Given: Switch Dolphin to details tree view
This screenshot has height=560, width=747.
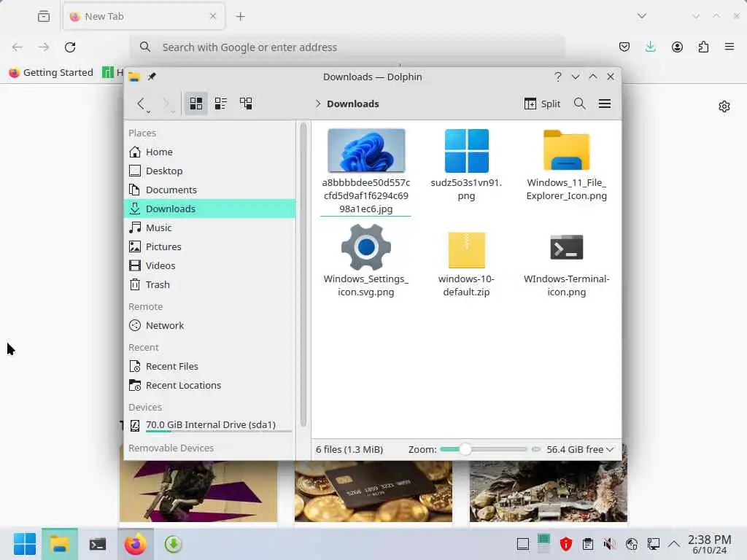Looking at the screenshot, I should 246,104.
